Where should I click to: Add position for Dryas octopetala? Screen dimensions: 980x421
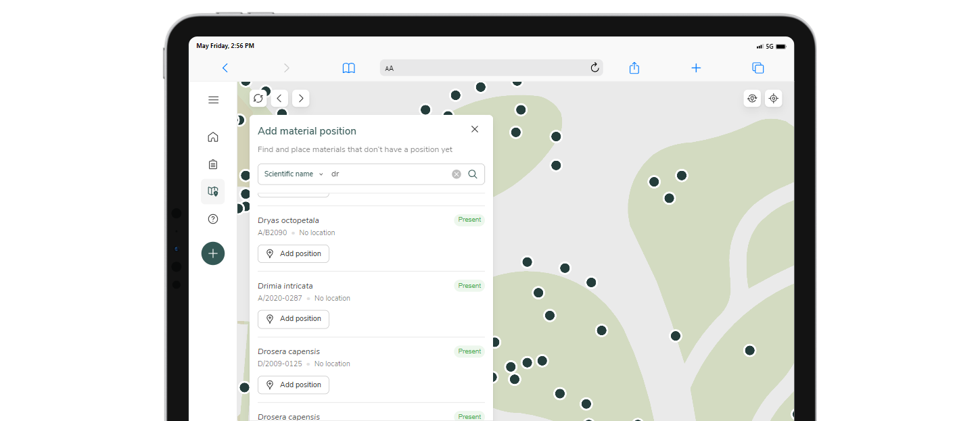[294, 253]
